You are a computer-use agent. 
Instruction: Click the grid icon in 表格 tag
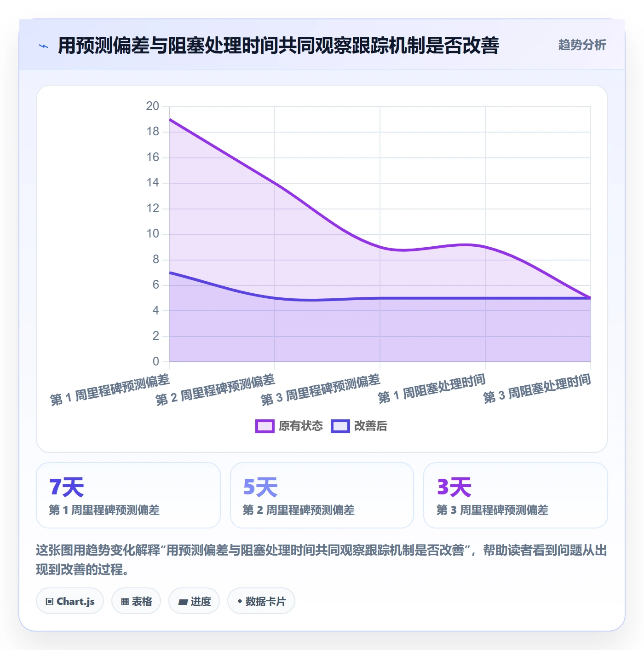[x=125, y=602]
